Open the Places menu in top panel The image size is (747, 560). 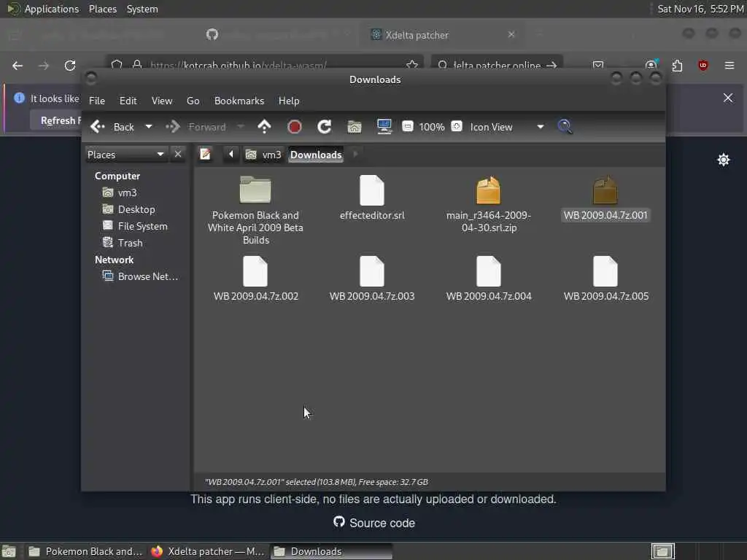(102, 9)
